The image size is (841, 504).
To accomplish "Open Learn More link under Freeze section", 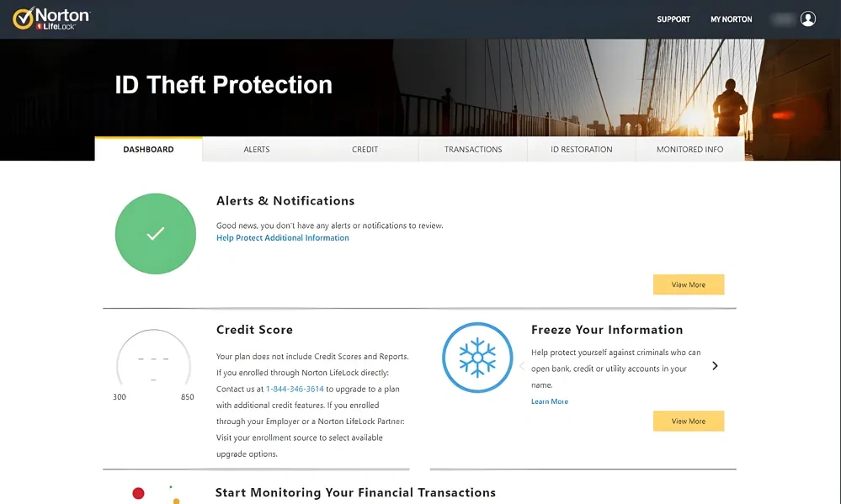I will [x=549, y=401].
